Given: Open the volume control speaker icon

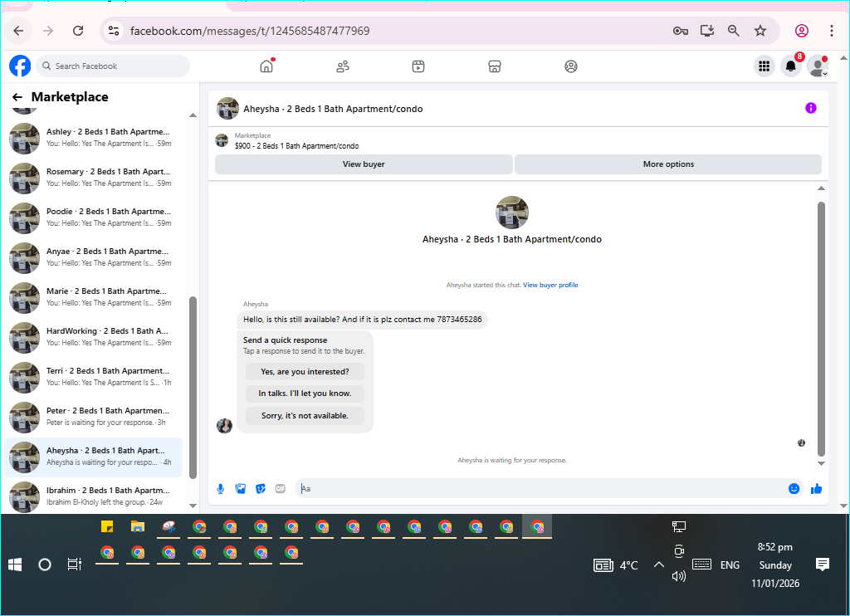Looking at the screenshot, I should click(x=679, y=576).
